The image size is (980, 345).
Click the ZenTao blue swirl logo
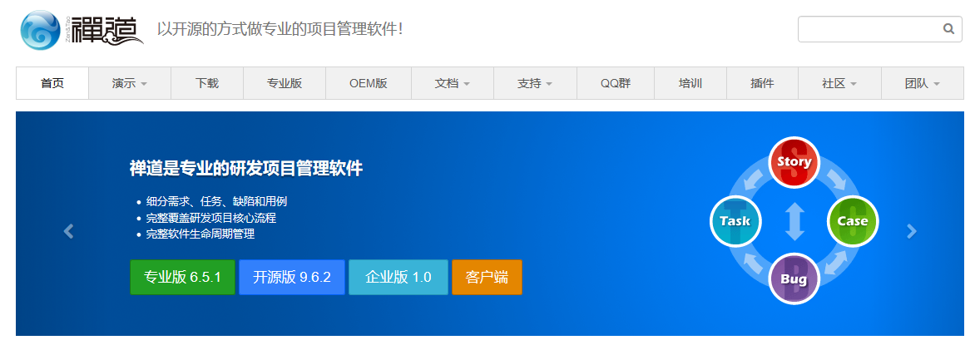[41, 30]
